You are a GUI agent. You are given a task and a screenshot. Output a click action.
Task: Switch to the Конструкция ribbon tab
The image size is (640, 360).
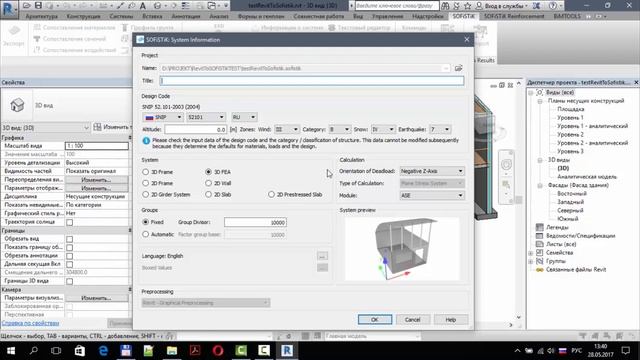[83, 16]
